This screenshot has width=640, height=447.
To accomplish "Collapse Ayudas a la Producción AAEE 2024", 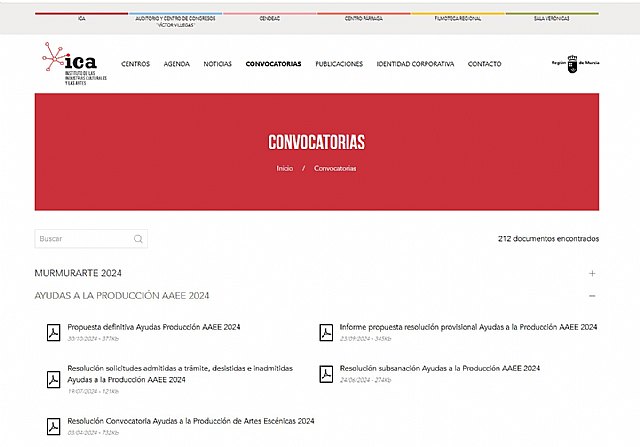I will tap(592, 296).
